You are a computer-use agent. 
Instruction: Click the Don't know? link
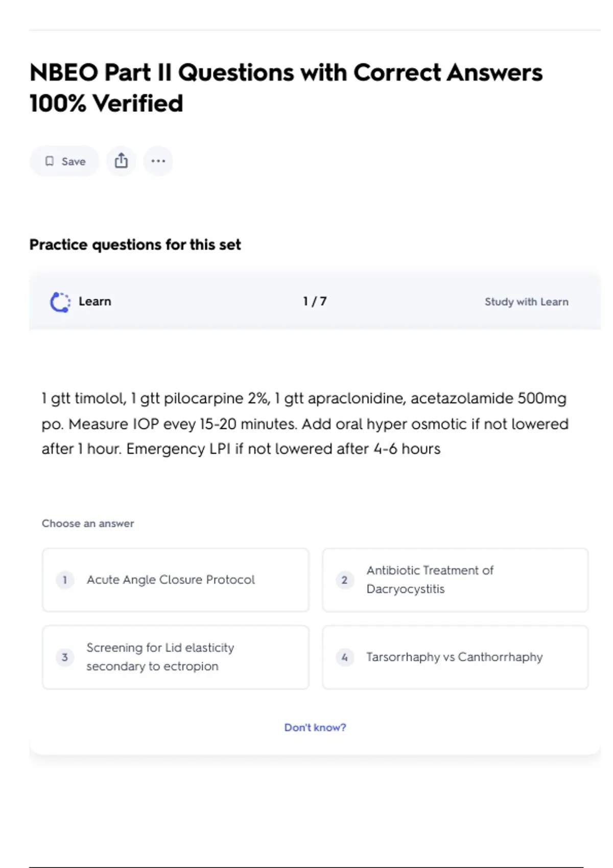tap(315, 727)
